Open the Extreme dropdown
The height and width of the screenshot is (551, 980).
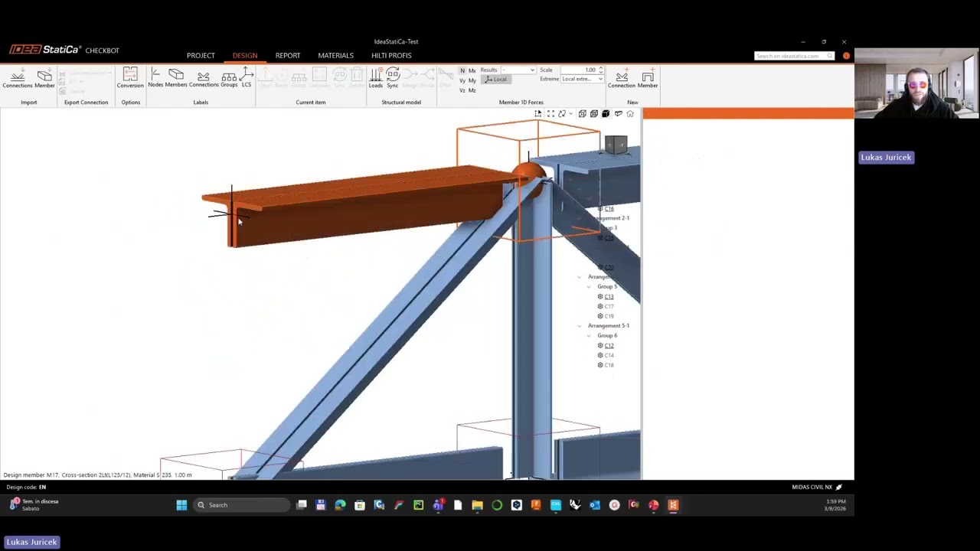coord(582,79)
